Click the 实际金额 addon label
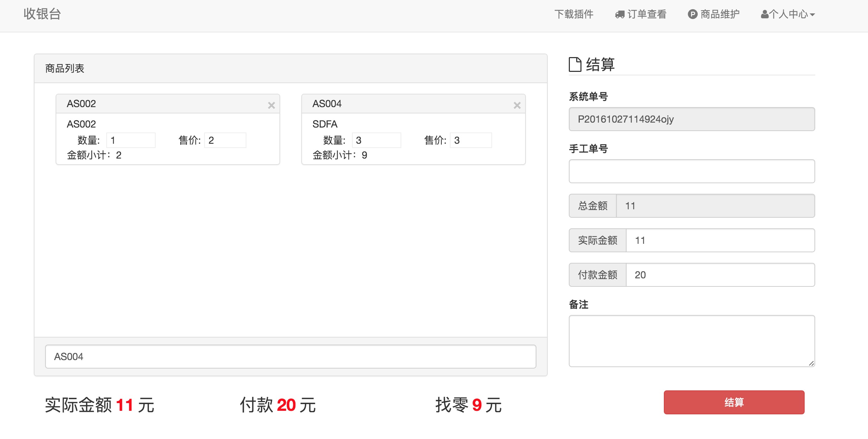 coord(598,240)
